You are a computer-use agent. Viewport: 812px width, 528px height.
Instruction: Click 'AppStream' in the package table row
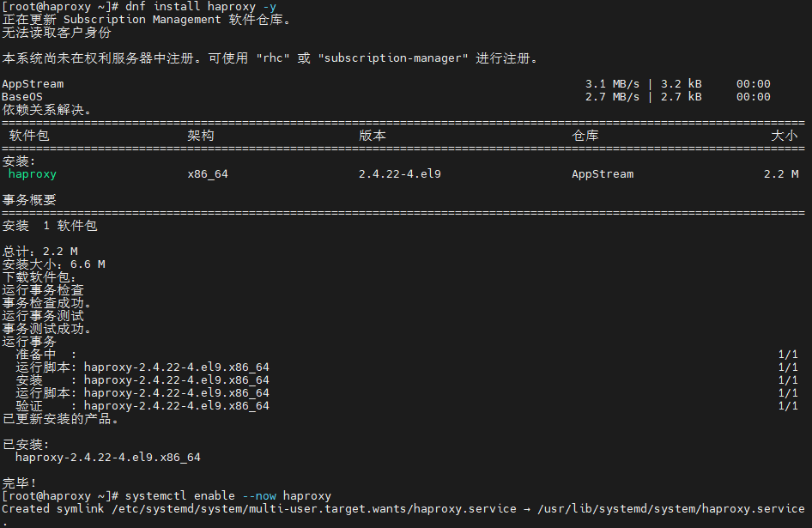tap(603, 174)
